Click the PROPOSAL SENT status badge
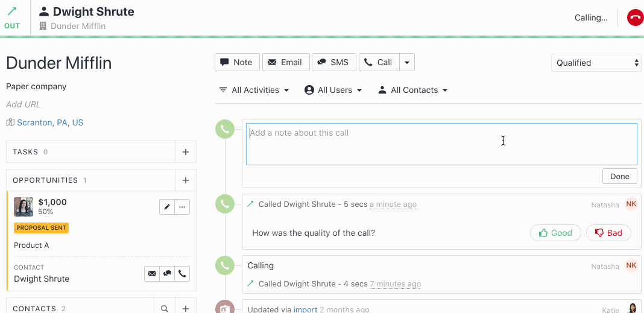 (x=41, y=228)
